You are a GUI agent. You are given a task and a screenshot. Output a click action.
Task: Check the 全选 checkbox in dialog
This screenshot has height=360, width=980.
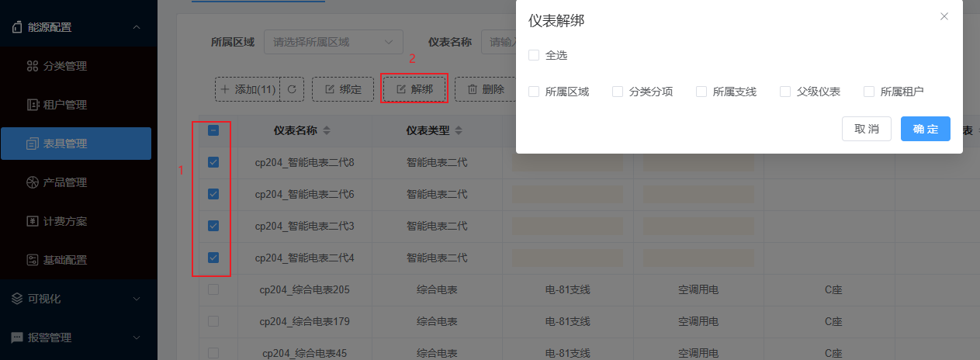coord(533,55)
